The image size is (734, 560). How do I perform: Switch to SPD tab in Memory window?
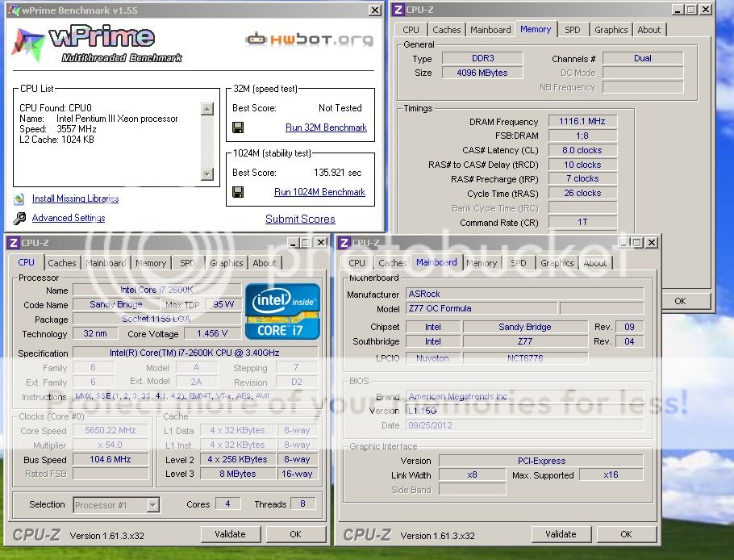pyautogui.click(x=572, y=30)
